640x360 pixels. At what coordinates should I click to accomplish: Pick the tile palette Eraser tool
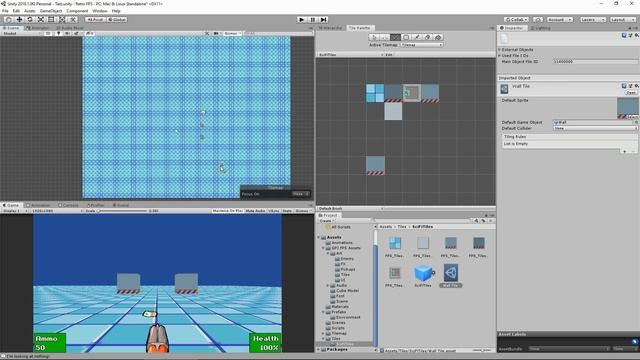click(x=427, y=37)
